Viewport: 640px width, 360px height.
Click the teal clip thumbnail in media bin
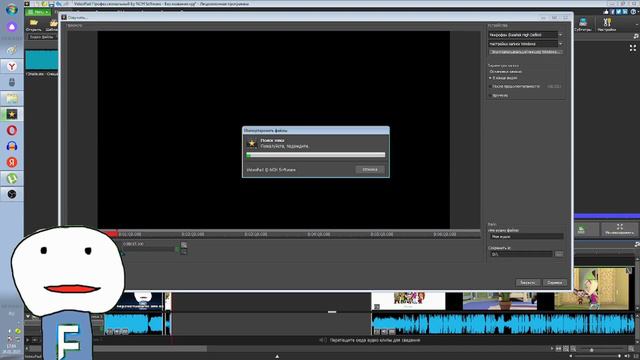[x=41, y=60]
